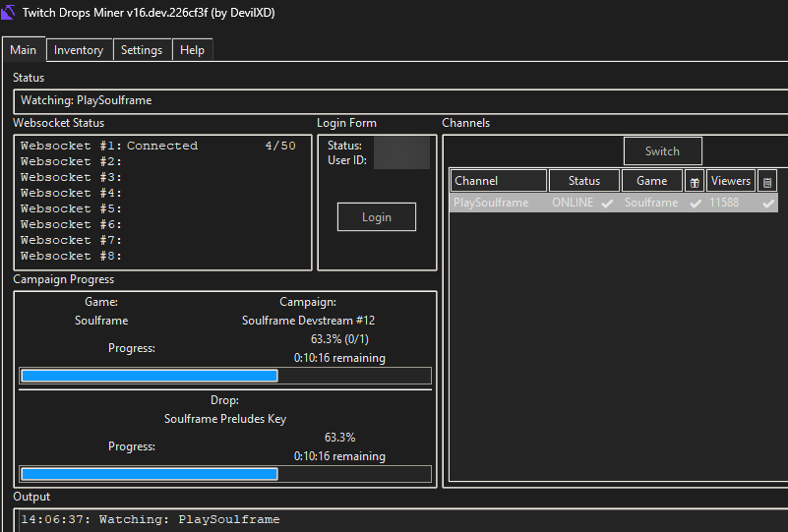Click the Twitch Drops Miner pickaxe icon
Screen dimensions: 788x532
tap(8, 12)
